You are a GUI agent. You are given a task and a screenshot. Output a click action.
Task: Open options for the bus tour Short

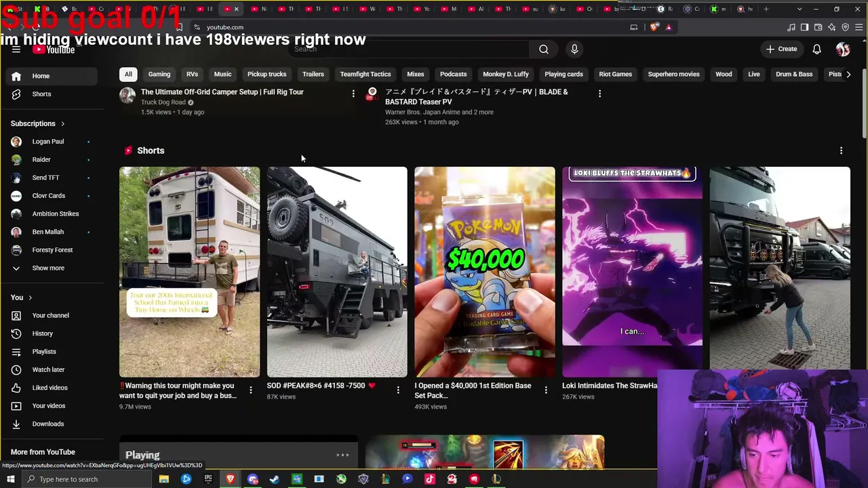point(251,390)
